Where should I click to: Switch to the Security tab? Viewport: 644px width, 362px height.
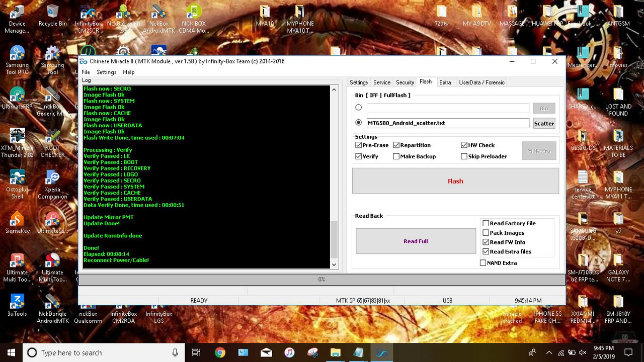click(405, 82)
